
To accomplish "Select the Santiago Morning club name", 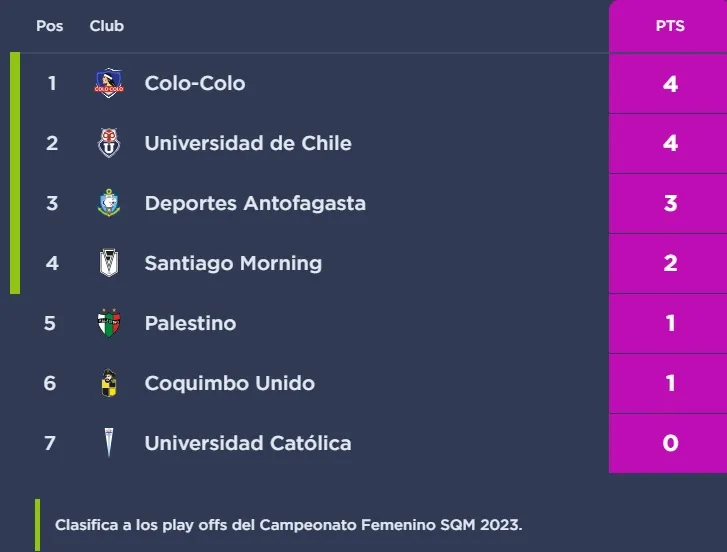I will click(x=233, y=263).
